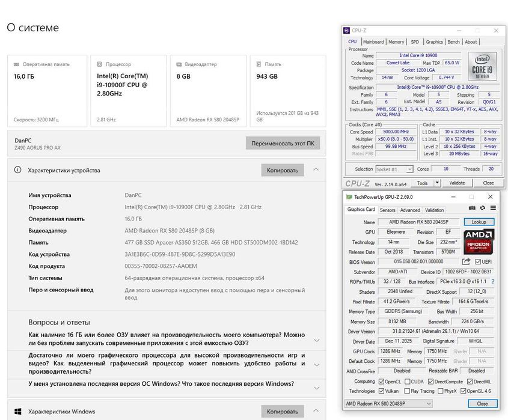This screenshot has height=420, width=508.
Task: Open the SPD tab in CPU-Z
Action: tap(415, 42)
